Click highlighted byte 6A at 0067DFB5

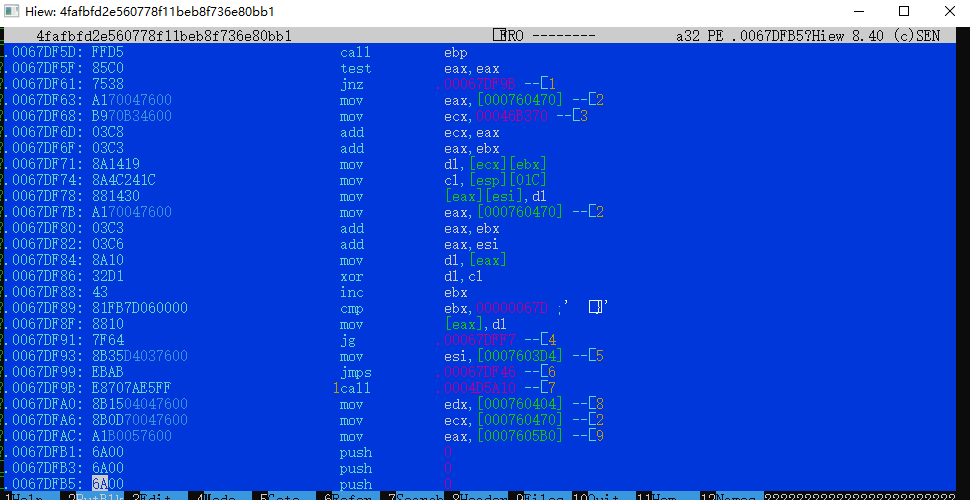click(x=100, y=485)
